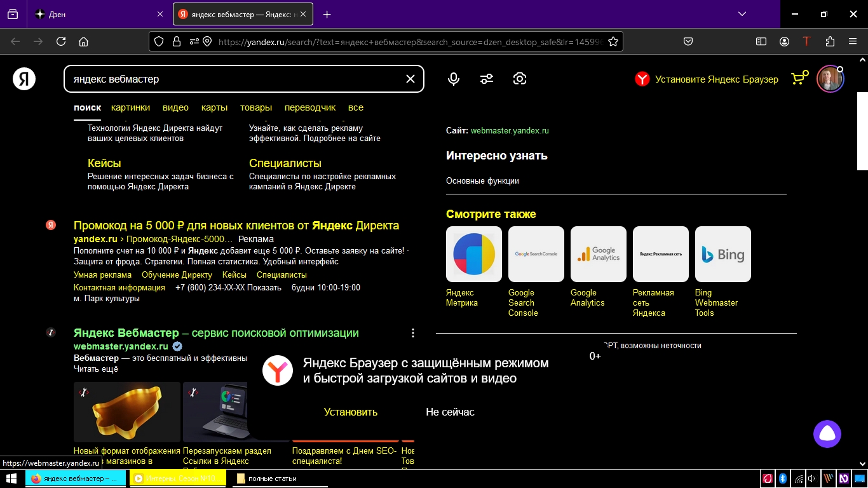Start voice search with the microphone icon

(x=454, y=79)
